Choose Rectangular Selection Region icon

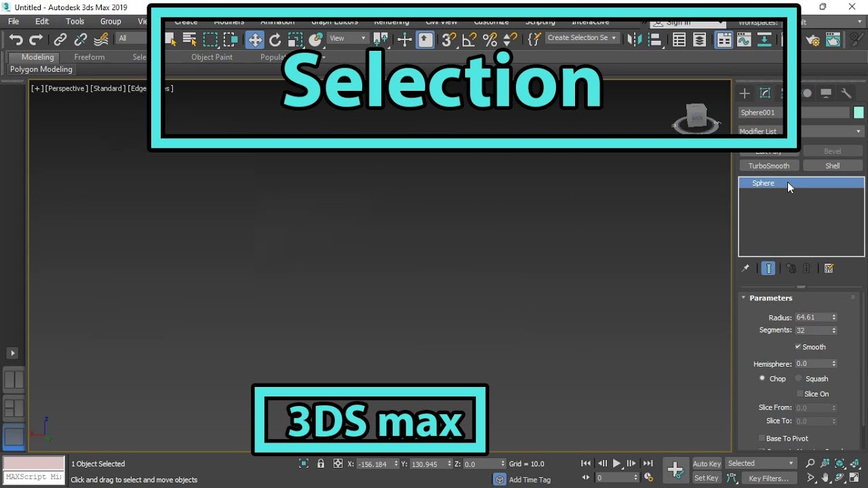click(210, 39)
